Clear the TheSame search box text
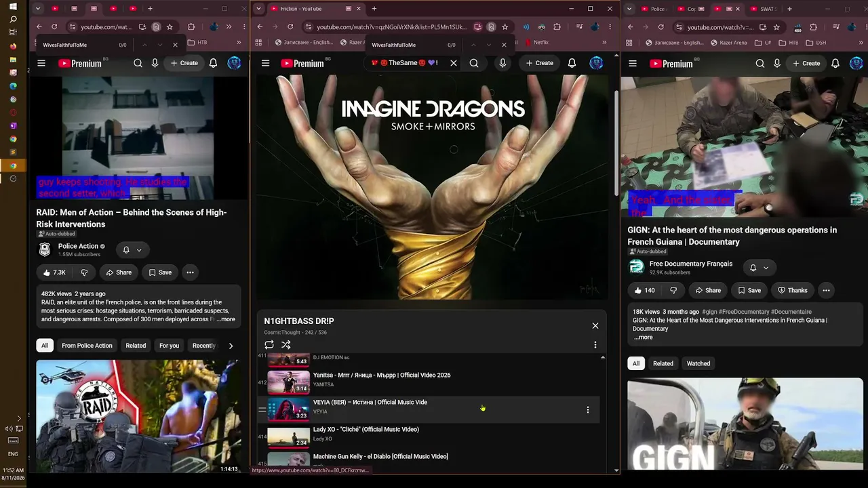 [x=454, y=63]
